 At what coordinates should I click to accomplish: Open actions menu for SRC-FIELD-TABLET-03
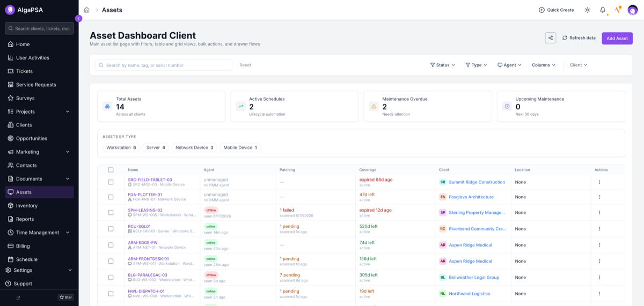pyautogui.click(x=599, y=182)
